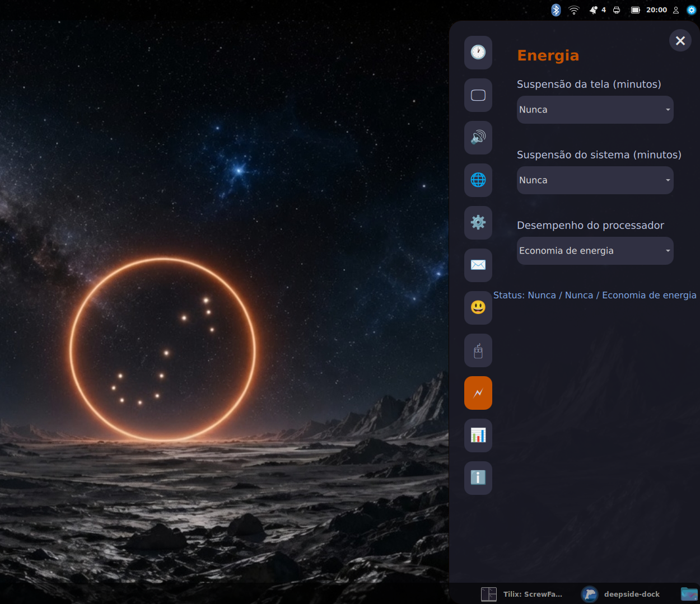Open the bar chart statistics section
The height and width of the screenshot is (604, 700).
coord(478,436)
